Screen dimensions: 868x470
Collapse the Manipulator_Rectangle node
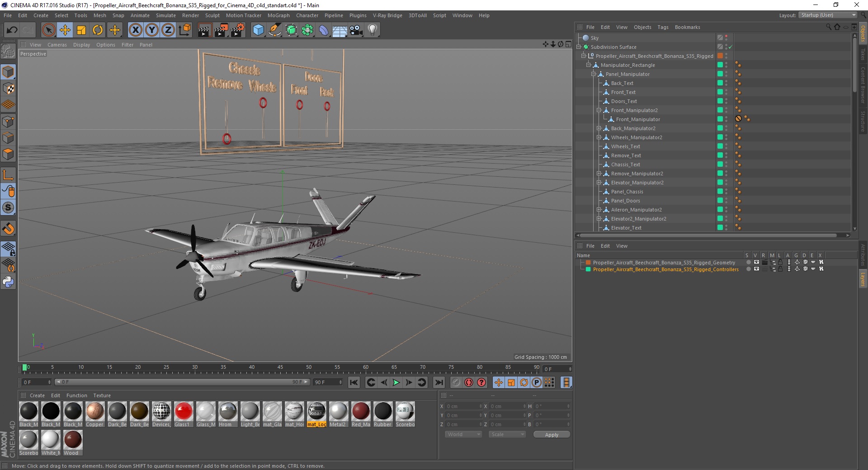click(x=589, y=65)
